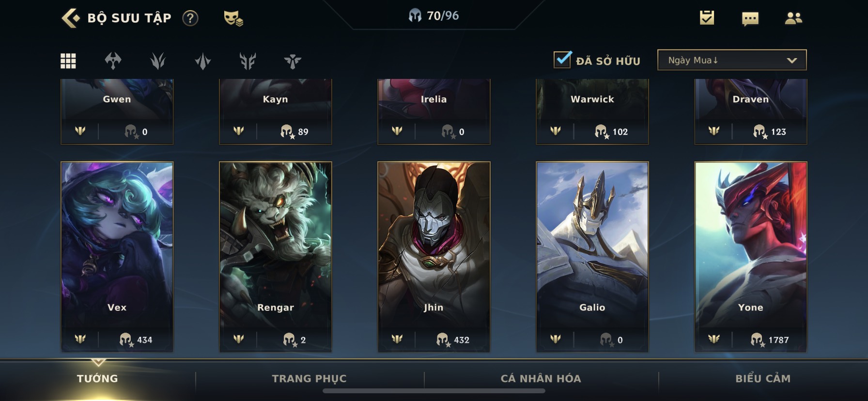Open the friends list icon
The width and height of the screenshot is (868, 401).
pos(793,18)
